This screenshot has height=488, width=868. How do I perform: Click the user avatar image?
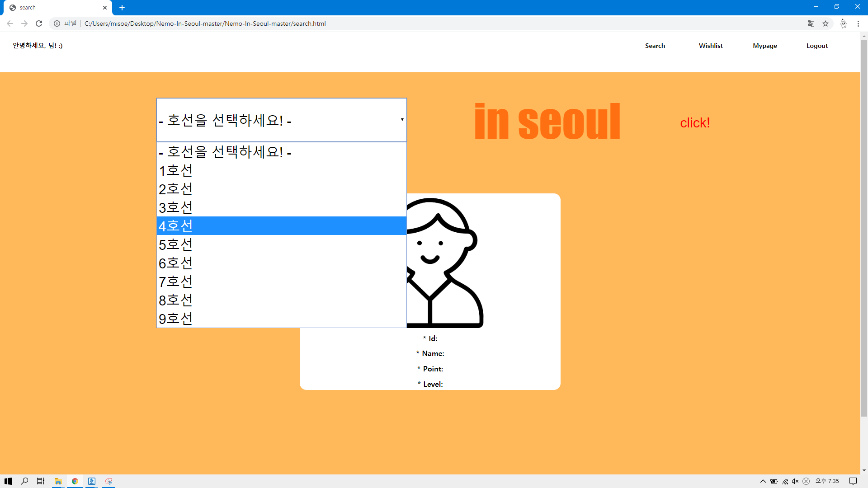[445, 263]
